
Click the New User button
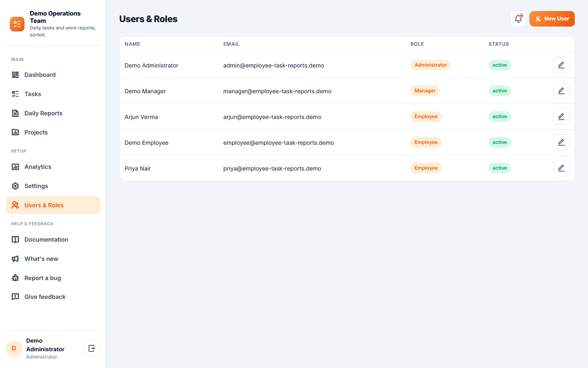click(x=552, y=19)
